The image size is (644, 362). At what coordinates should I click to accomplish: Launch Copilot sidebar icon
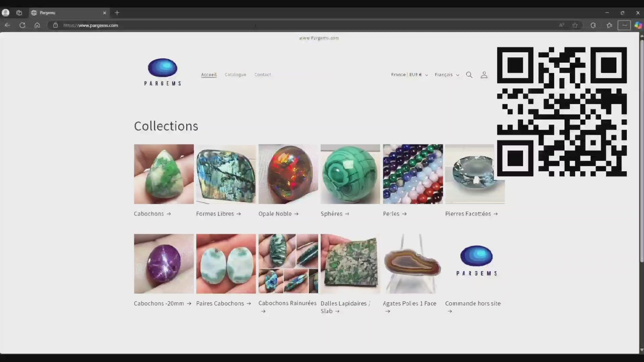638,25
